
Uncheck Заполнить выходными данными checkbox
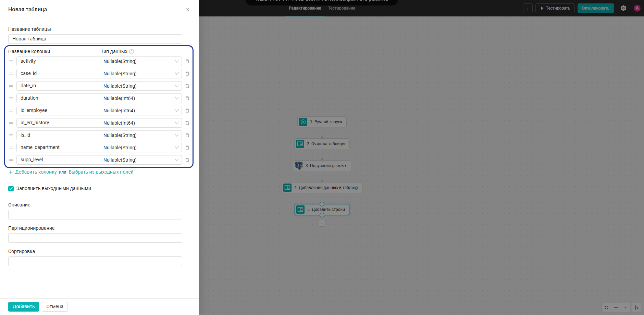[11, 189]
